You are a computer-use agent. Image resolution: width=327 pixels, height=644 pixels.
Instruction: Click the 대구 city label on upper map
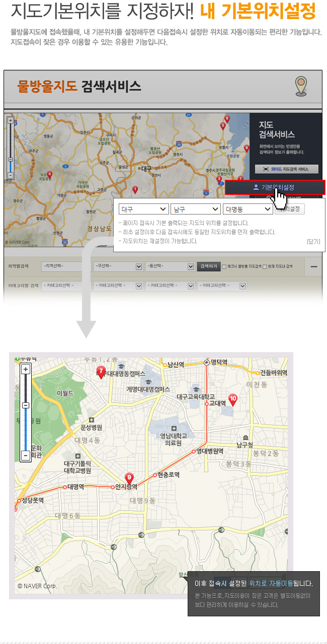click(146, 169)
